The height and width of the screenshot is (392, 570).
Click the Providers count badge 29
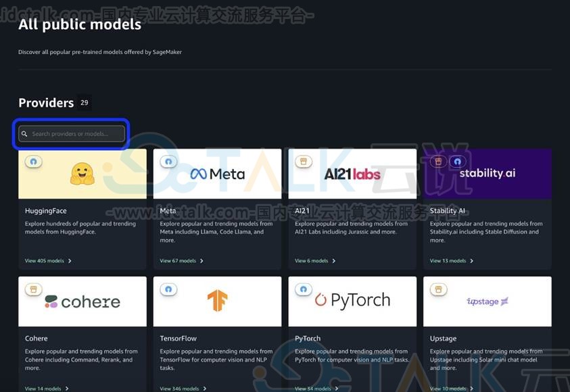(85, 103)
